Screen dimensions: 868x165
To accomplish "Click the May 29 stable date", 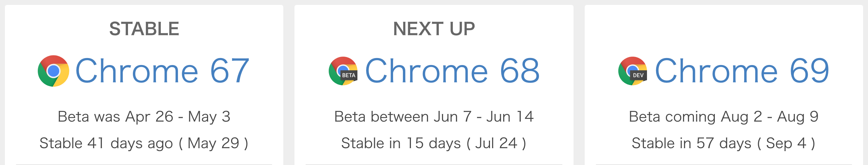I will pos(213,143).
